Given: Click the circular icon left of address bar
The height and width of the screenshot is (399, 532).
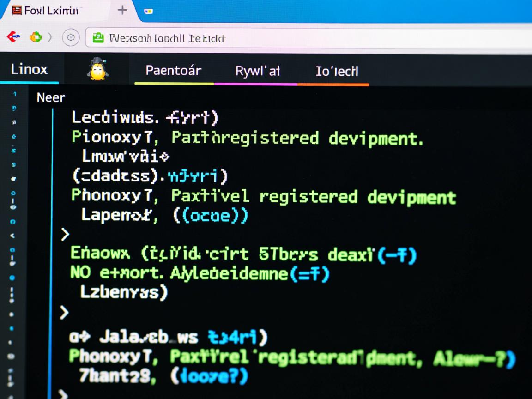Looking at the screenshot, I should click(71, 37).
